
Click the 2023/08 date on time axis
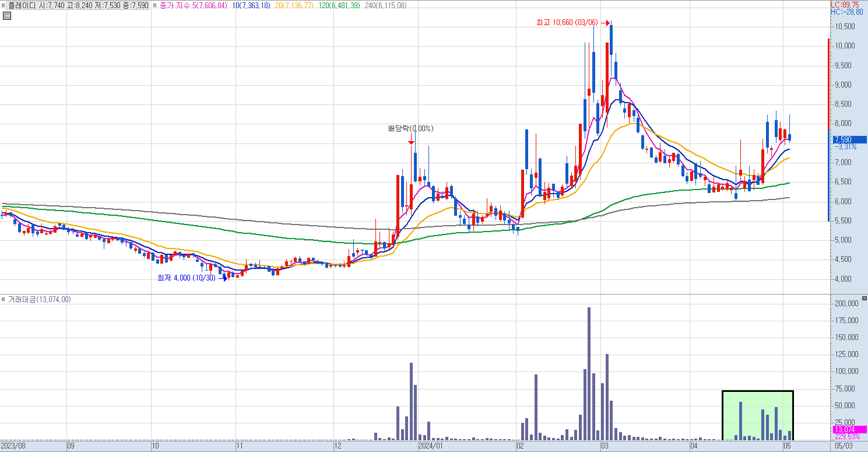pyautogui.click(x=12, y=446)
